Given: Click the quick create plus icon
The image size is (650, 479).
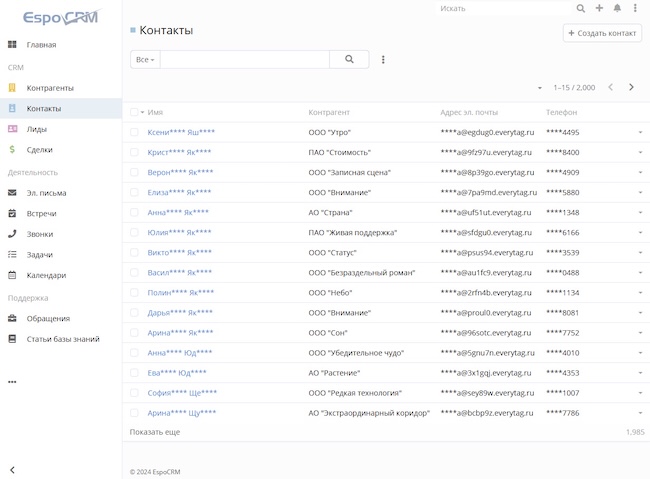Looking at the screenshot, I should click(x=599, y=8).
